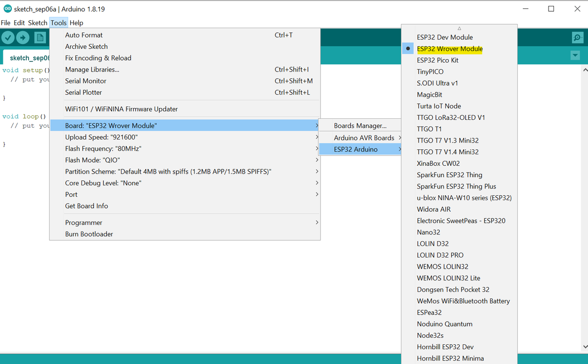588x364 pixels.
Task: Click the Arduino logo in title bar
Action: pos(7,9)
